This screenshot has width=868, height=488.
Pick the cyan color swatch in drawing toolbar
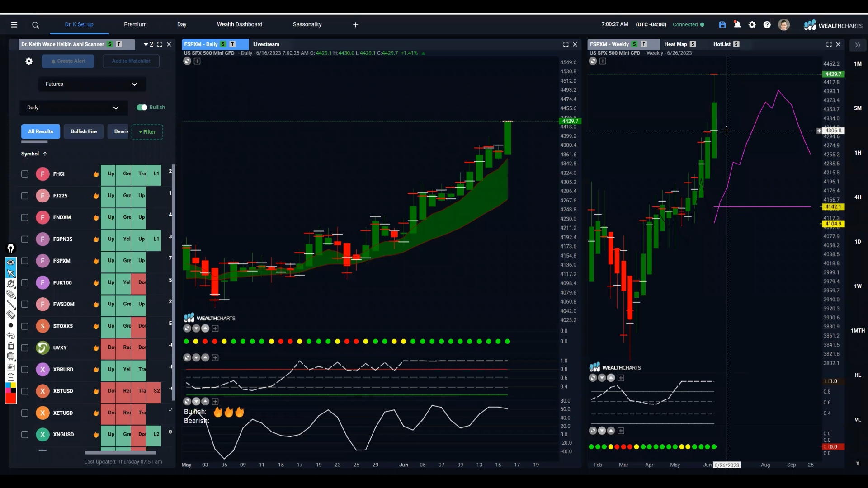(8, 385)
